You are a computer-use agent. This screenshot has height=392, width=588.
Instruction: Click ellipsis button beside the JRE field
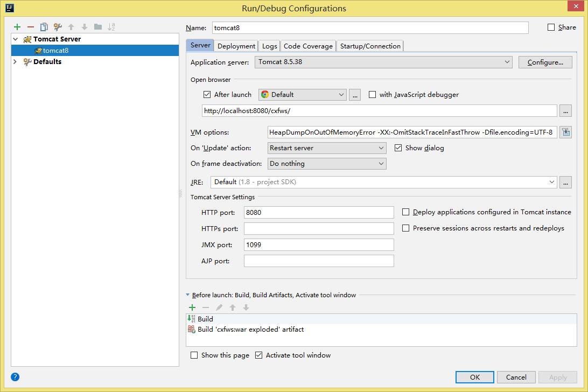pos(566,182)
